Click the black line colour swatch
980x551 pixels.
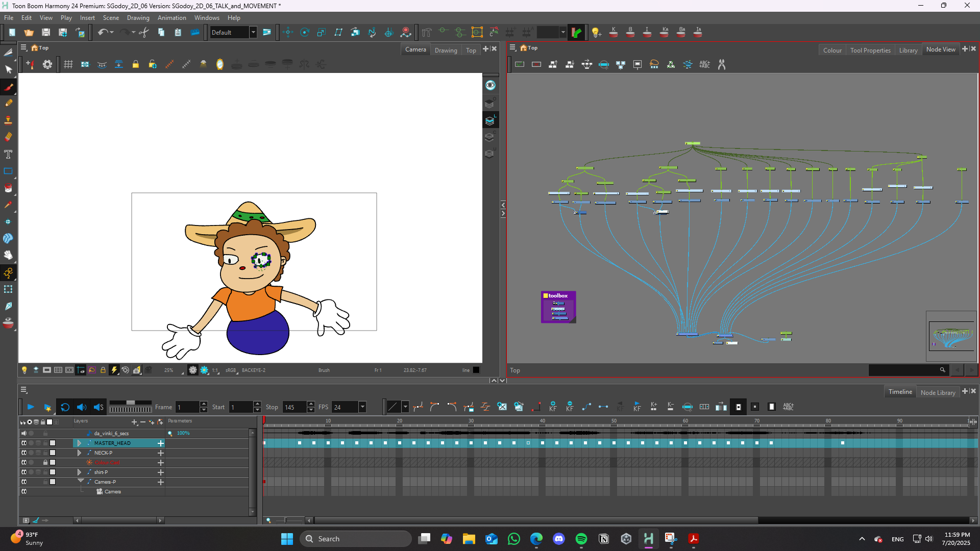click(x=476, y=370)
